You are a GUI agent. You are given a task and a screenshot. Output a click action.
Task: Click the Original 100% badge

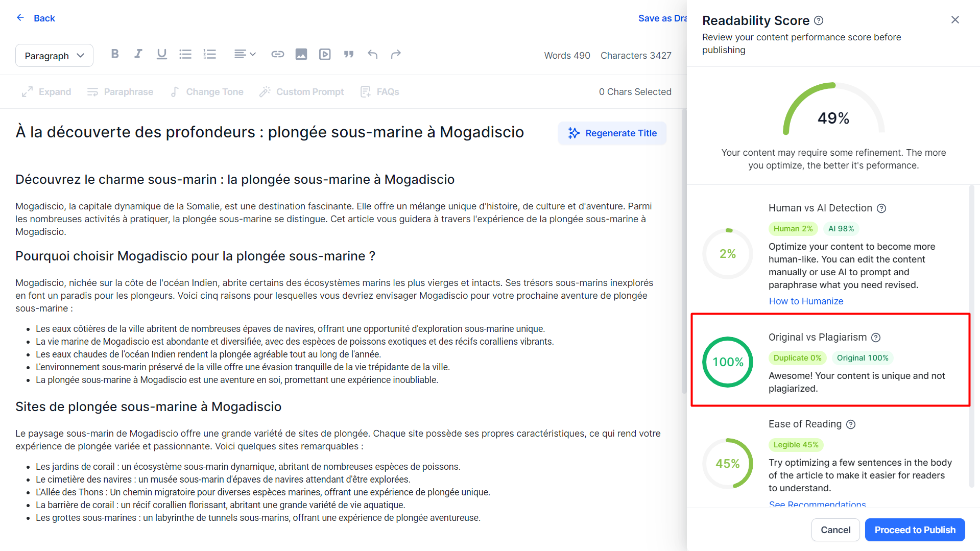pyautogui.click(x=863, y=358)
